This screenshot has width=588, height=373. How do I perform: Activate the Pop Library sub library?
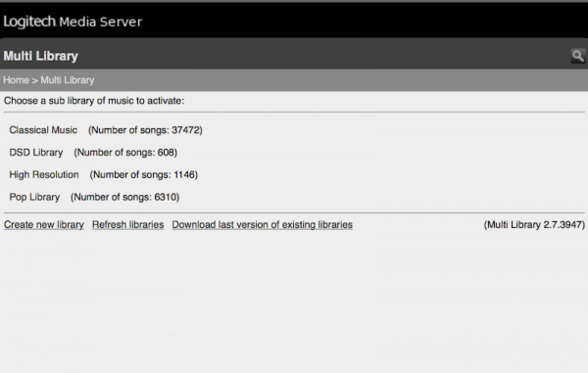coord(34,197)
